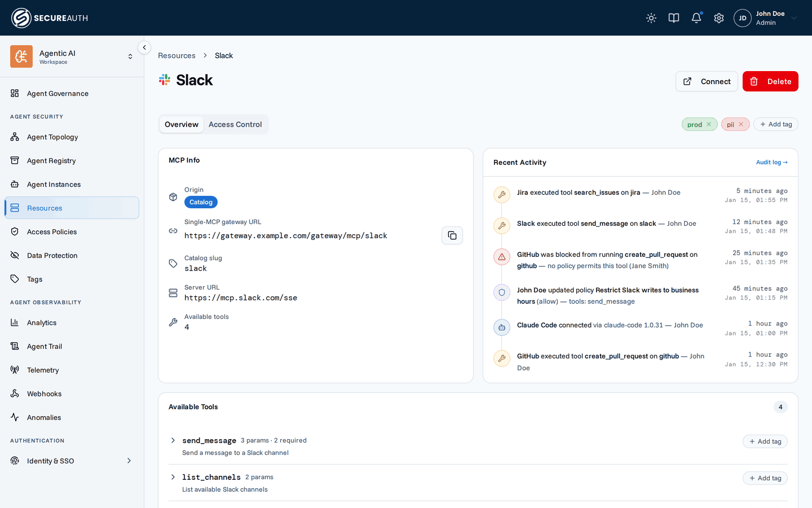Open the documentation book icon

[674, 18]
